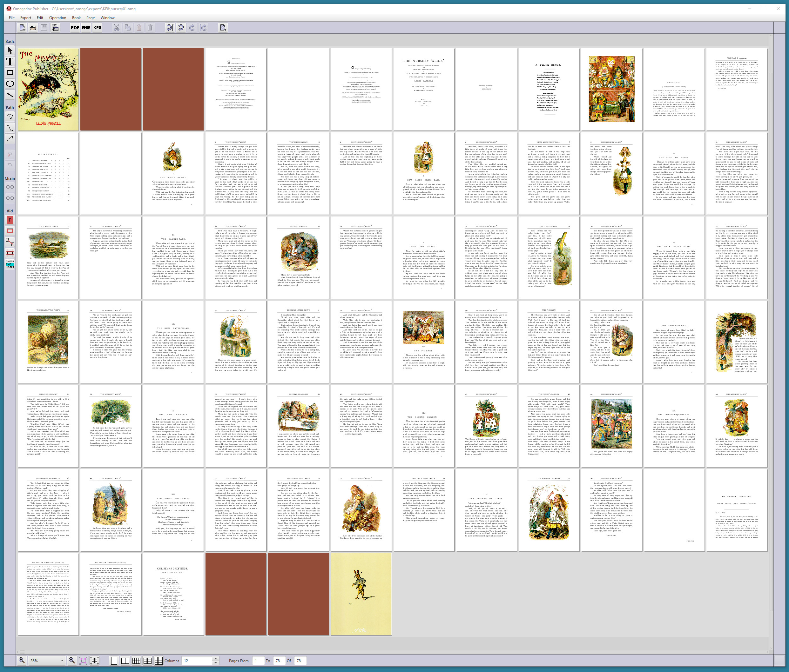The image size is (789, 672).
Task: Click the Pages From input field
Action: coord(258,661)
